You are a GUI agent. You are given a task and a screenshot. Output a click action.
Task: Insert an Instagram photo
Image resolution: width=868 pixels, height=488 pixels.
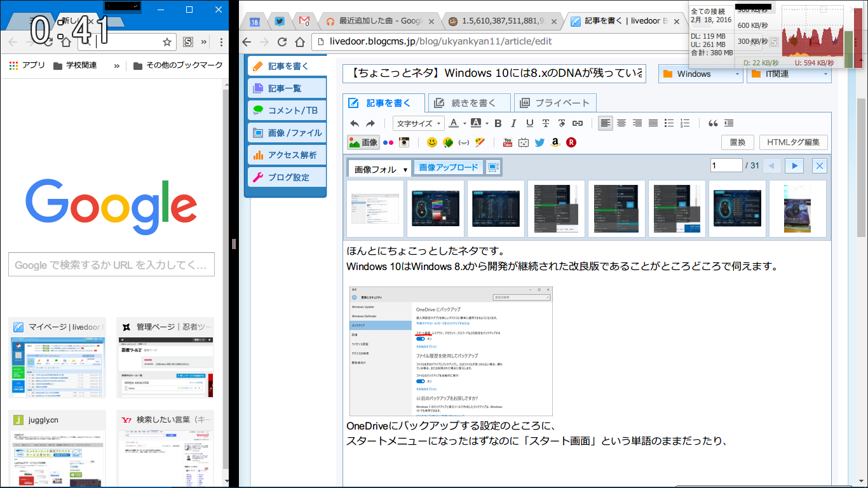click(x=404, y=142)
